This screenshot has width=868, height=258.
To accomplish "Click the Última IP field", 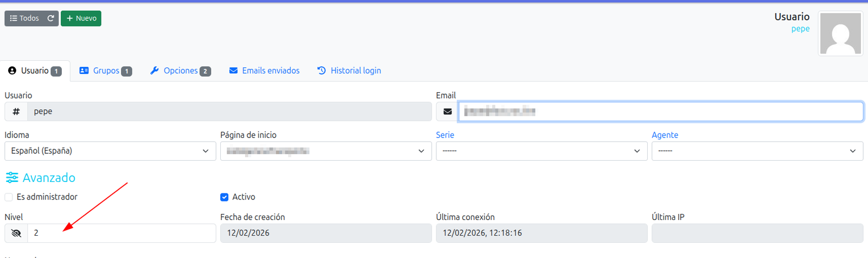I will click(757, 233).
